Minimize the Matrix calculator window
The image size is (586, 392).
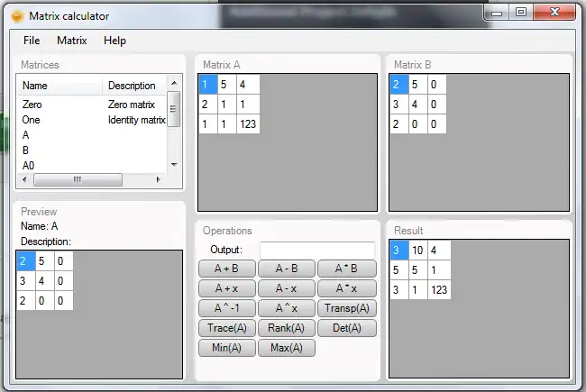(x=497, y=13)
